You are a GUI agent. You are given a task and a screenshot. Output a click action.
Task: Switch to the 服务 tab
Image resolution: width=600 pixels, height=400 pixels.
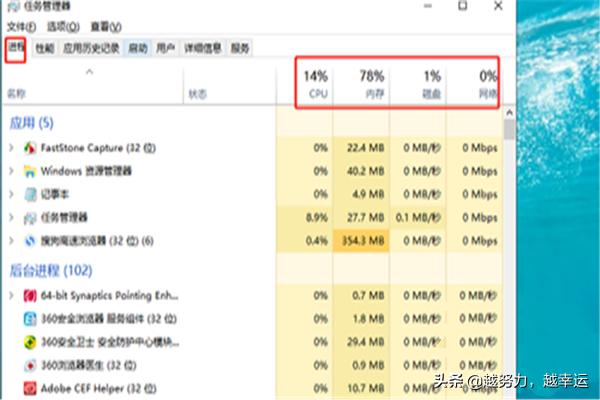pos(240,48)
